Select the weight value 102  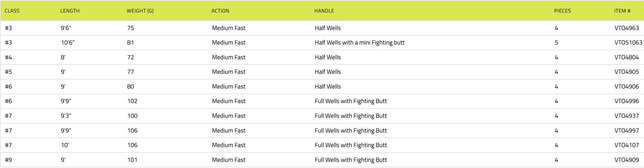pyautogui.click(x=132, y=101)
